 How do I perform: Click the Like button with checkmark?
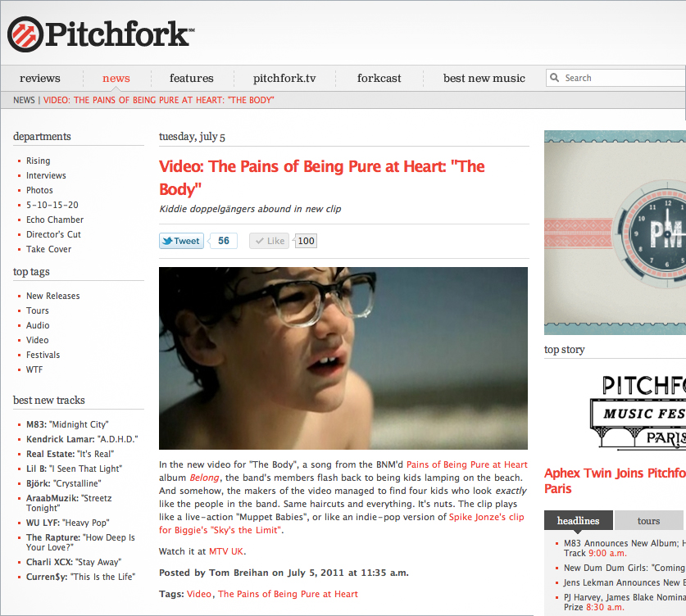[x=269, y=241]
